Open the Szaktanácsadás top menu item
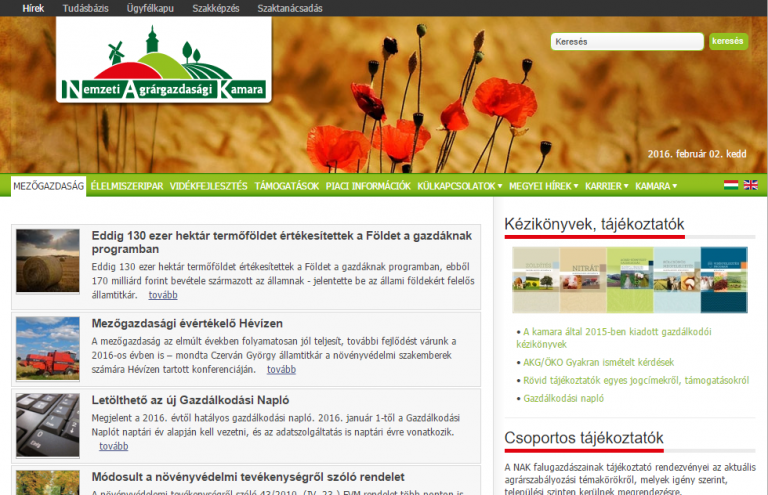Viewport: 768px width, 495px height. point(290,8)
